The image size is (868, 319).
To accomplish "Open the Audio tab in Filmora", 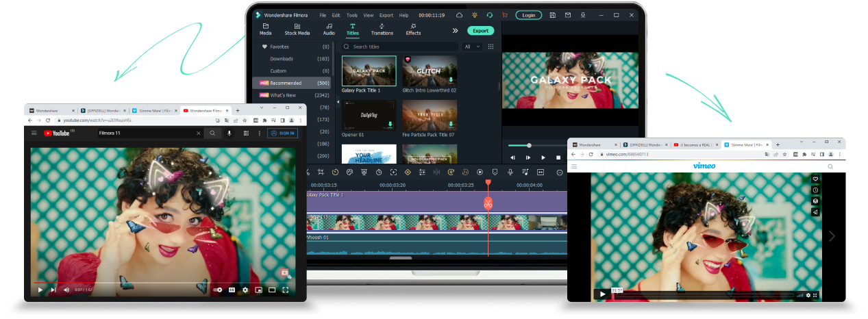I will click(x=329, y=29).
